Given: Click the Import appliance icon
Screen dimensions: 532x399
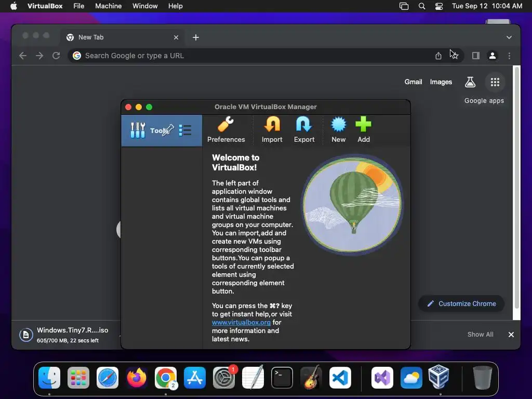Looking at the screenshot, I should click(x=272, y=125).
